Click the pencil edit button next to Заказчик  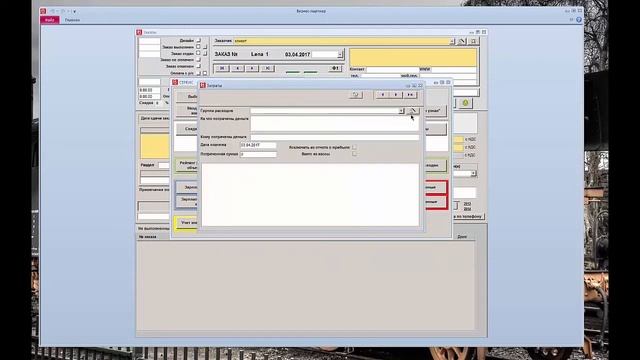tap(462, 41)
